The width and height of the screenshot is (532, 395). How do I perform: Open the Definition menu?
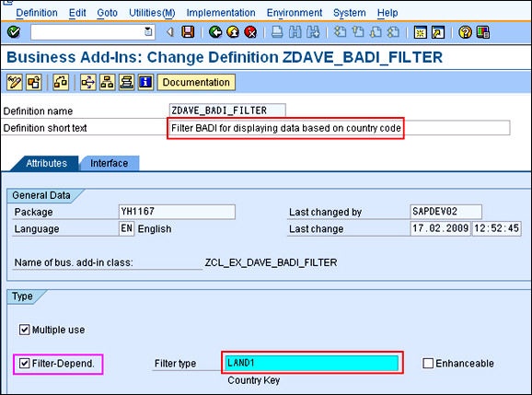(37, 13)
